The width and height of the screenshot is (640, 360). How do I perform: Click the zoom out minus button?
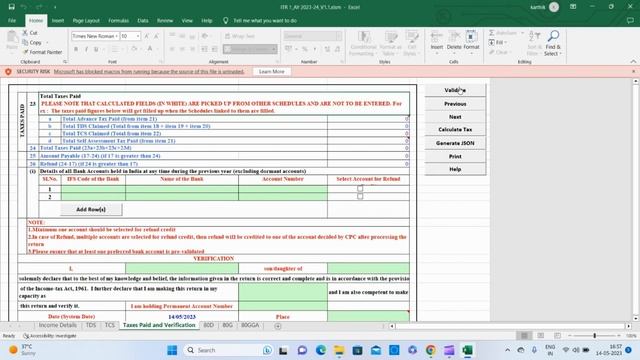[x=570, y=336]
